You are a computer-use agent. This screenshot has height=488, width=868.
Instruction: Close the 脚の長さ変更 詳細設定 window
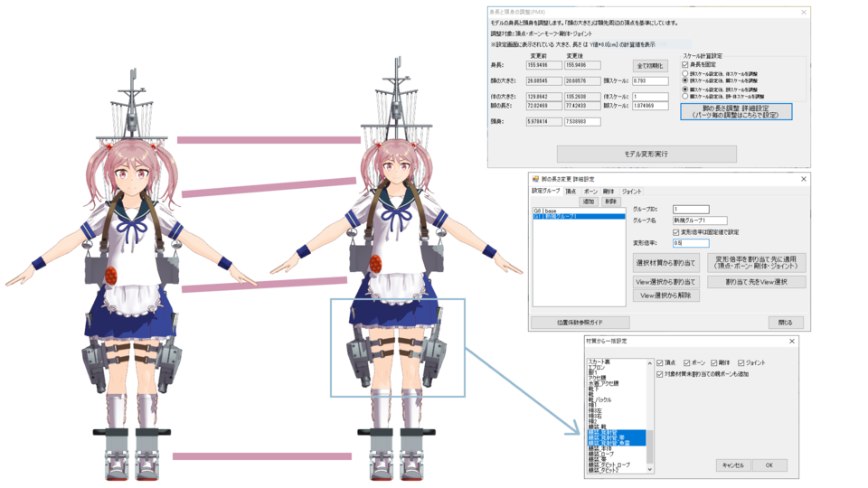coord(804,179)
